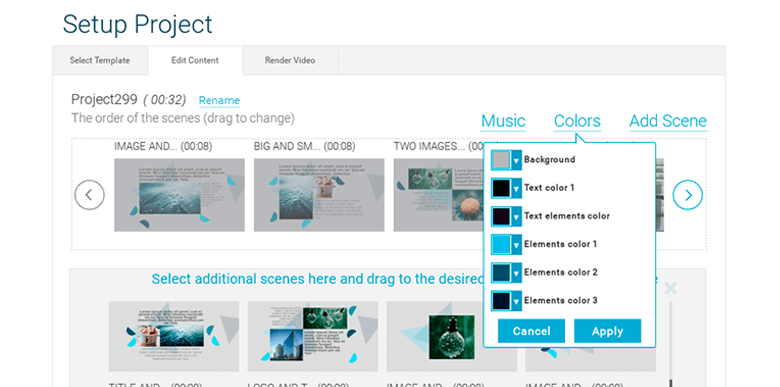Choose additional scene with building image
This screenshot has height=387, width=780.
point(312,337)
